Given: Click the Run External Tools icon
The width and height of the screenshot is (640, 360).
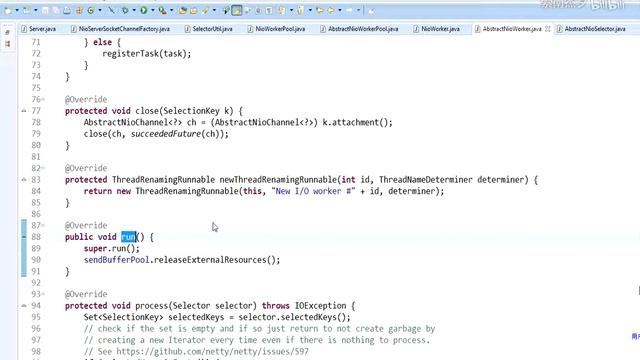Looking at the screenshot, I should [162, 11].
